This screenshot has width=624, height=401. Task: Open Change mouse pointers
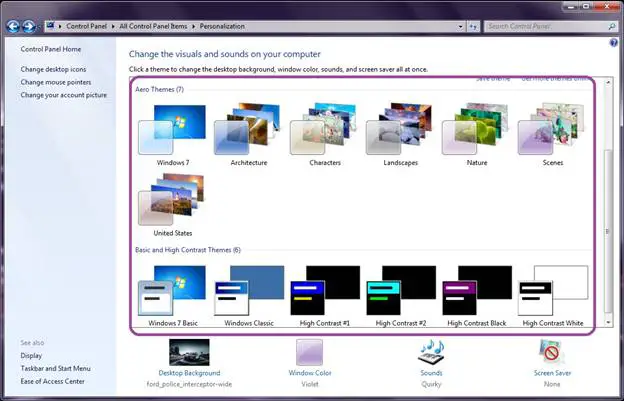(56, 82)
